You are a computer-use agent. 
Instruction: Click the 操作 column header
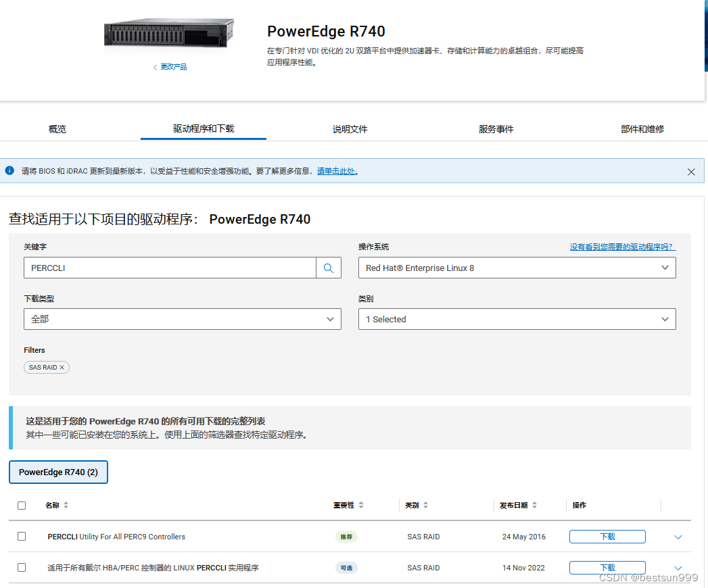click(580, 505)
